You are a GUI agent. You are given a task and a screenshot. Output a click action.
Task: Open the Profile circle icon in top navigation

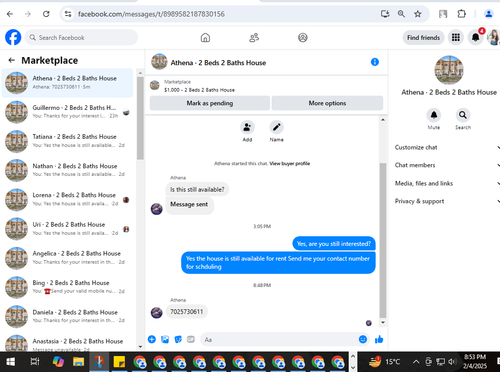303,38
